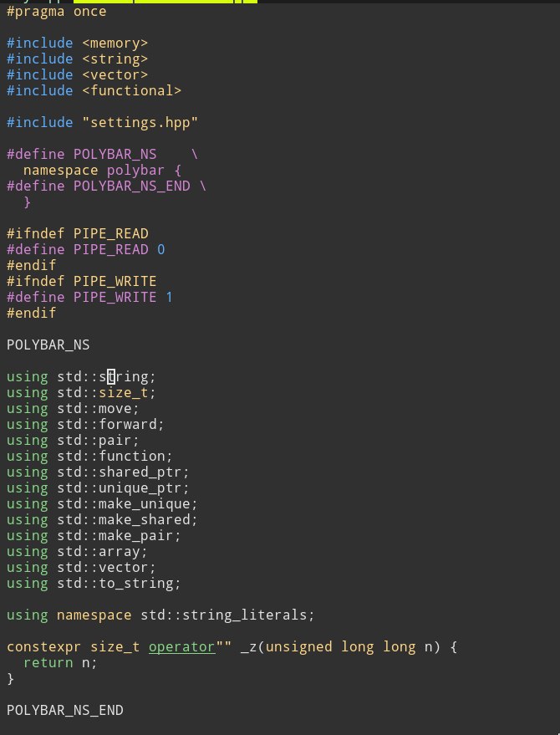Screen dimensions: 560x735
Task: Click the '#ifndef PIPE_WRITE' line
Action: coord(82,281)
